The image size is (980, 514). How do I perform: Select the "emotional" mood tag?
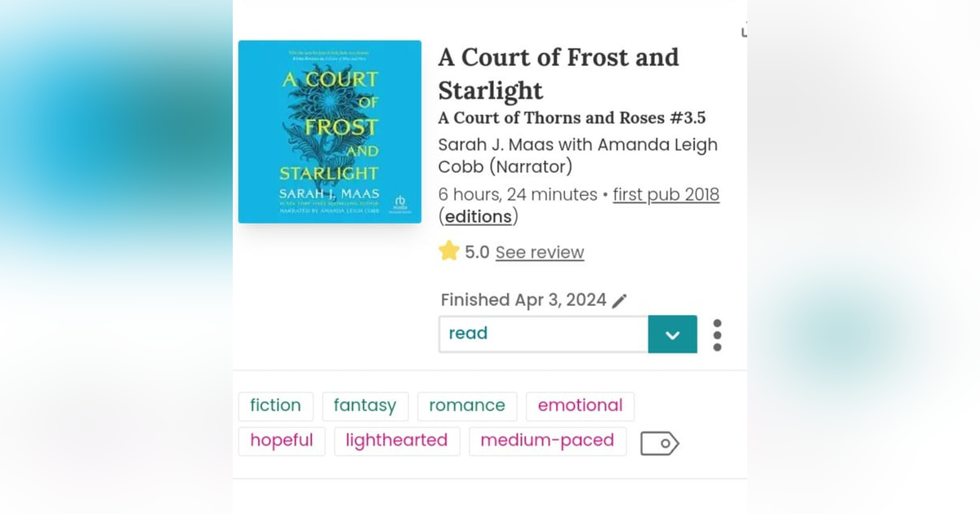point(580,405)
